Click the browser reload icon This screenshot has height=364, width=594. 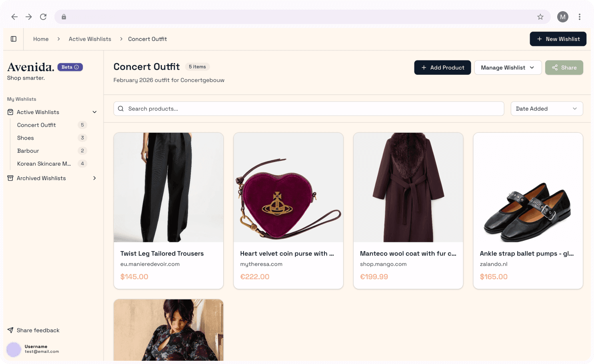(43, 17)
